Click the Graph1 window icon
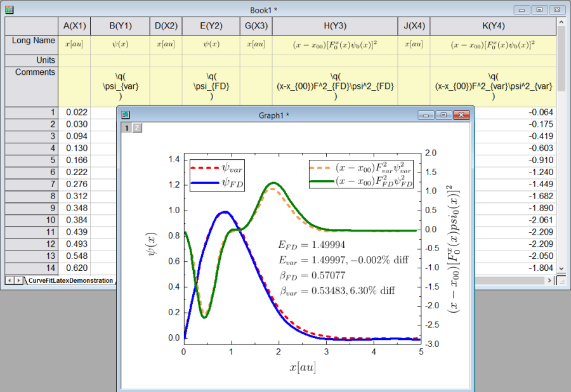 click(x=126, y=115)
